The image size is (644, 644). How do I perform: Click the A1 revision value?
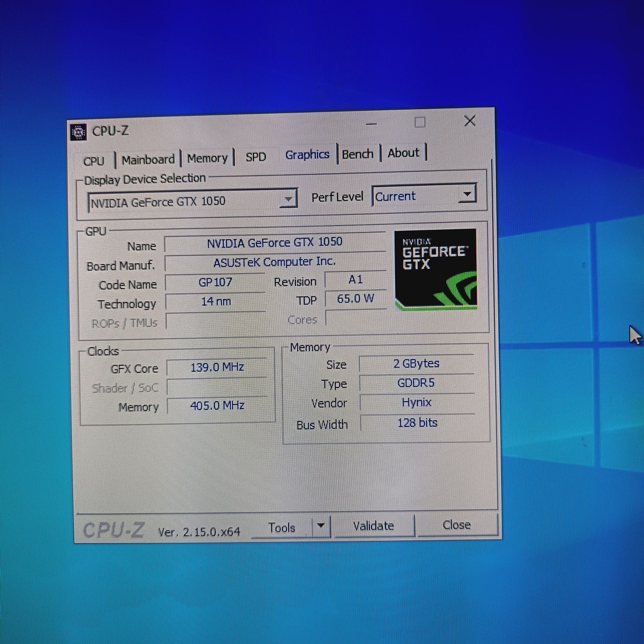point(355,279)
